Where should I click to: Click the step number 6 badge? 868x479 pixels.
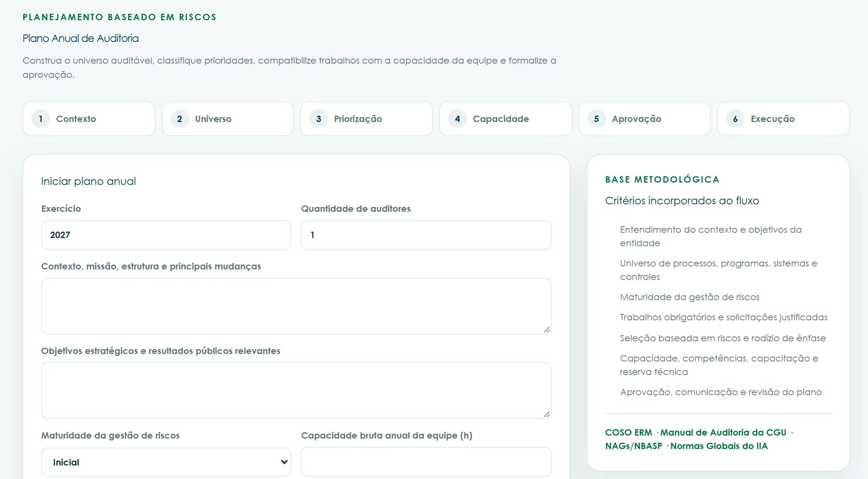pos(735,119)
